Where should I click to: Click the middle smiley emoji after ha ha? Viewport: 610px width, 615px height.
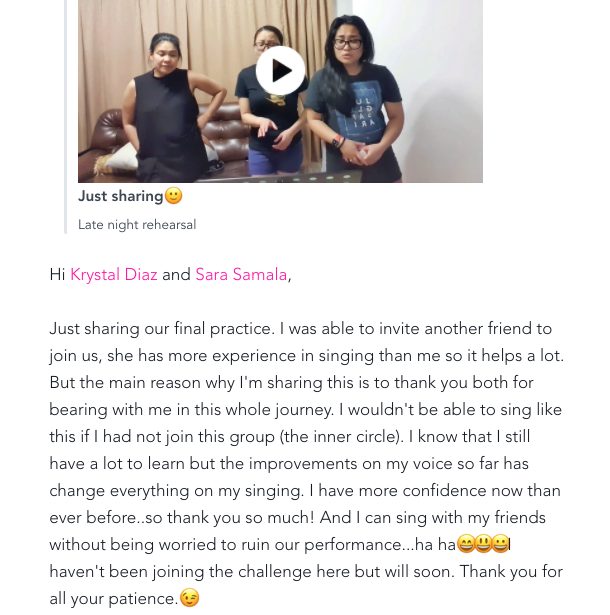483,544
